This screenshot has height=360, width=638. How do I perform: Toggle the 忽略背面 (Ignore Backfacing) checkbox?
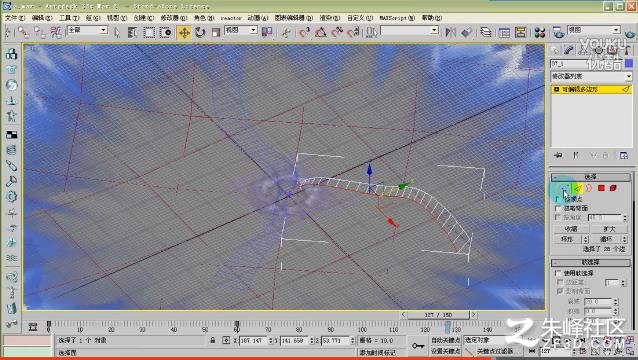558,208
